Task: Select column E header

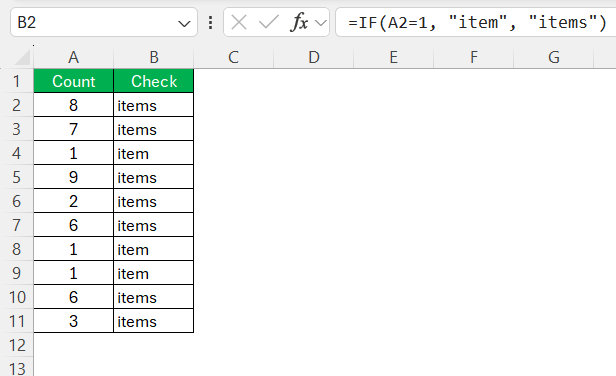Action: click(394, 57)
